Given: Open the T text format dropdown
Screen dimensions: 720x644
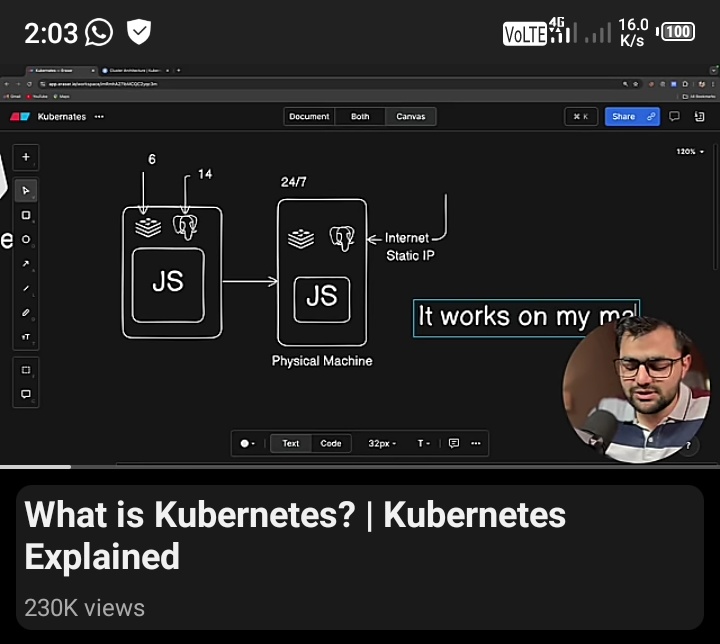Looking at the screenshot, I should 423,443.
